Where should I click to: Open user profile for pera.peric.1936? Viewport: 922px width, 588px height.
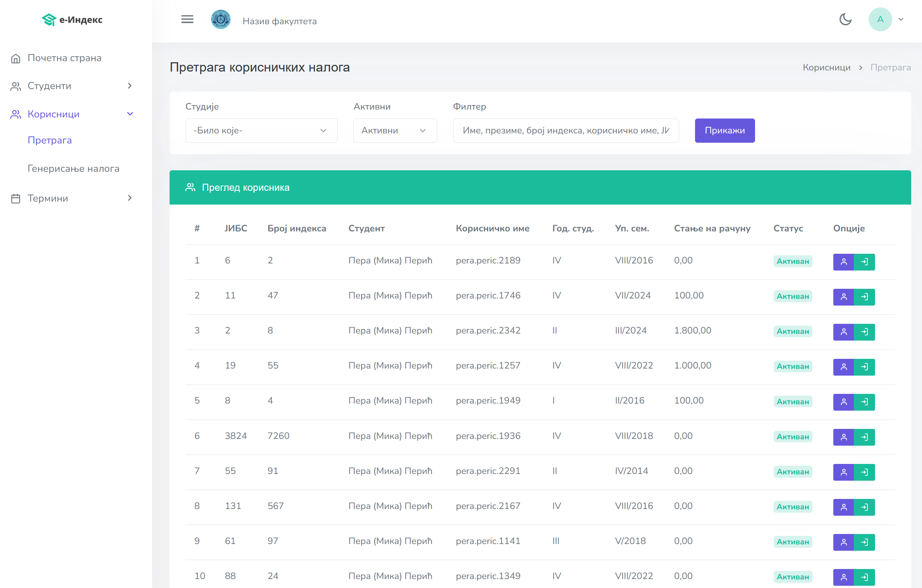[843, 437]
